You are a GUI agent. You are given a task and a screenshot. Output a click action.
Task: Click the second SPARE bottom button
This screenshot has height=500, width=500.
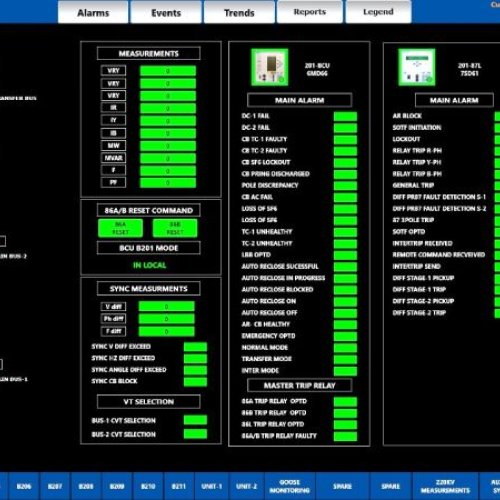pos(391,486)
